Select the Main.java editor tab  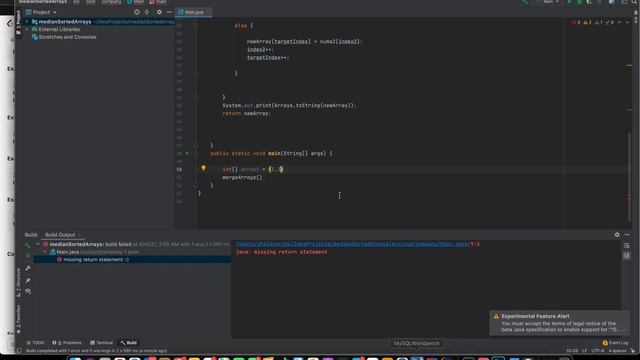click(x=194, y=12)
